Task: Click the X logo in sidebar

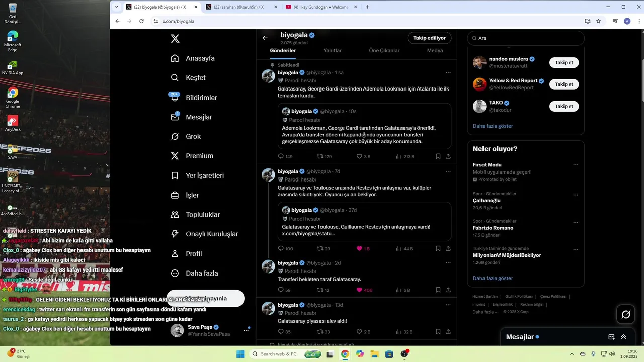Action: (175, 39)
